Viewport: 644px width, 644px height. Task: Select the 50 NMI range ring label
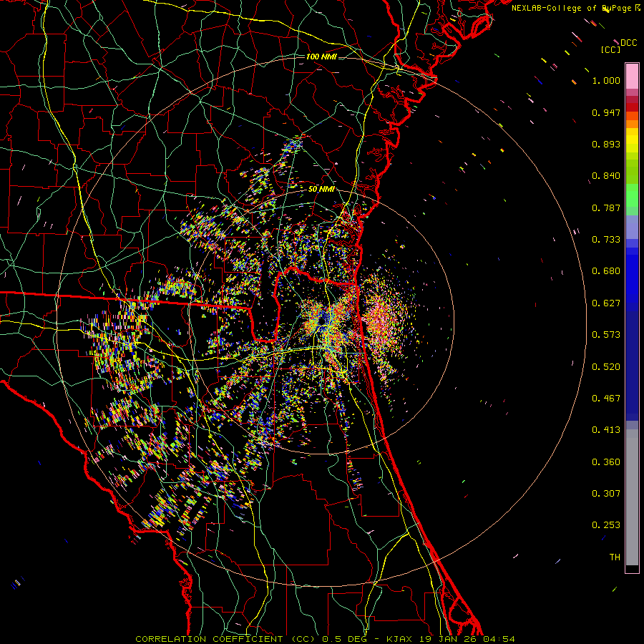pos(321,189)
